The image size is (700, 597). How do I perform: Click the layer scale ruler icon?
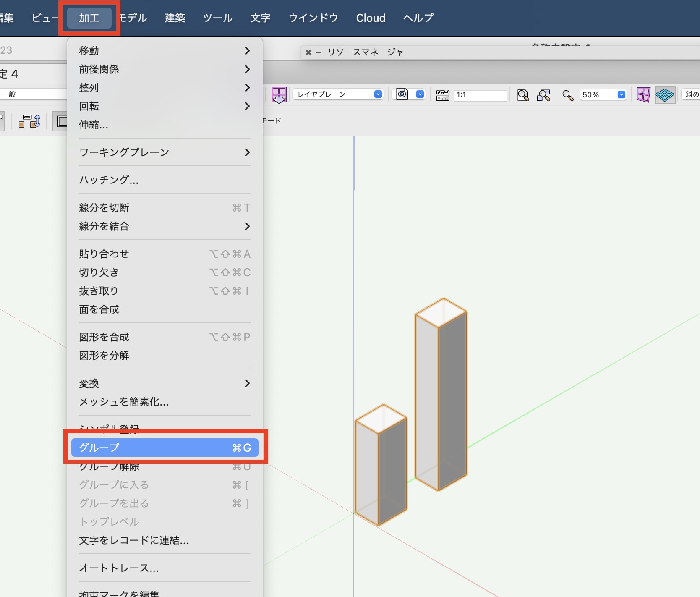442,95
